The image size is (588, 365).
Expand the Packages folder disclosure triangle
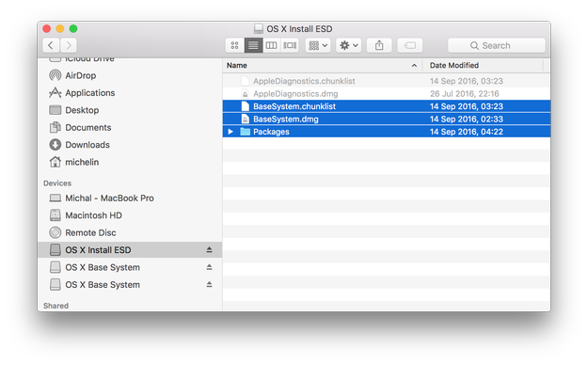(230, 132)
